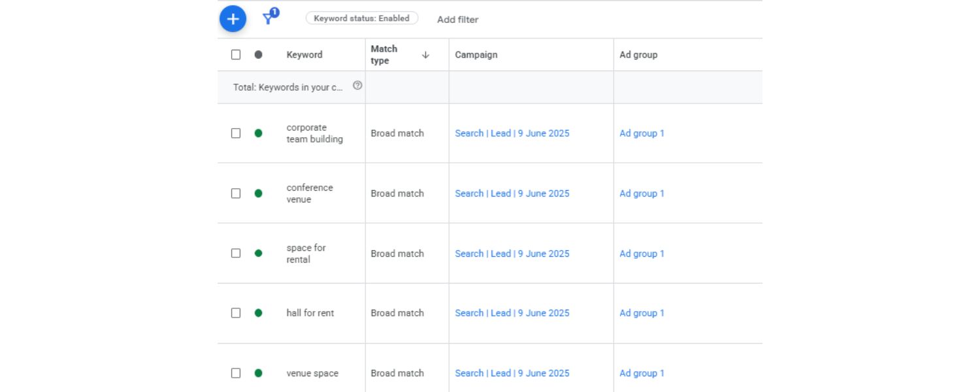Click the blue plus add keyword button
Screen dimensions: 980x392
pos(233,18)
